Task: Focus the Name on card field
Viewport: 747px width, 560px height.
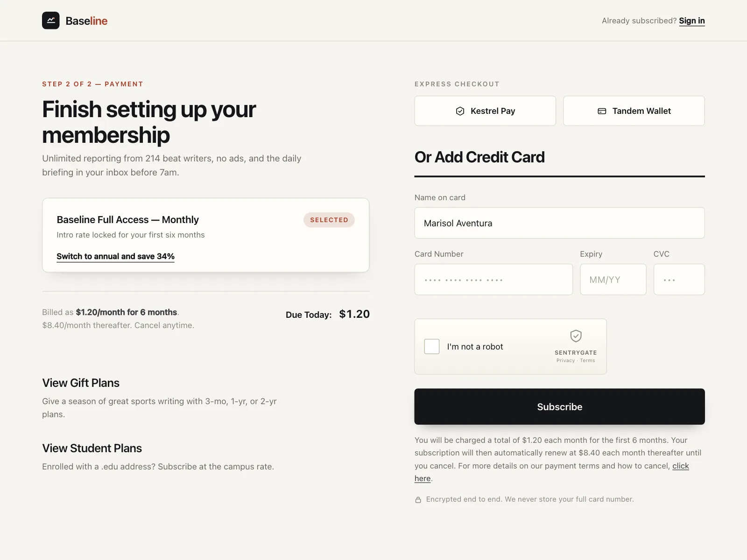Action: pos(560,223)
